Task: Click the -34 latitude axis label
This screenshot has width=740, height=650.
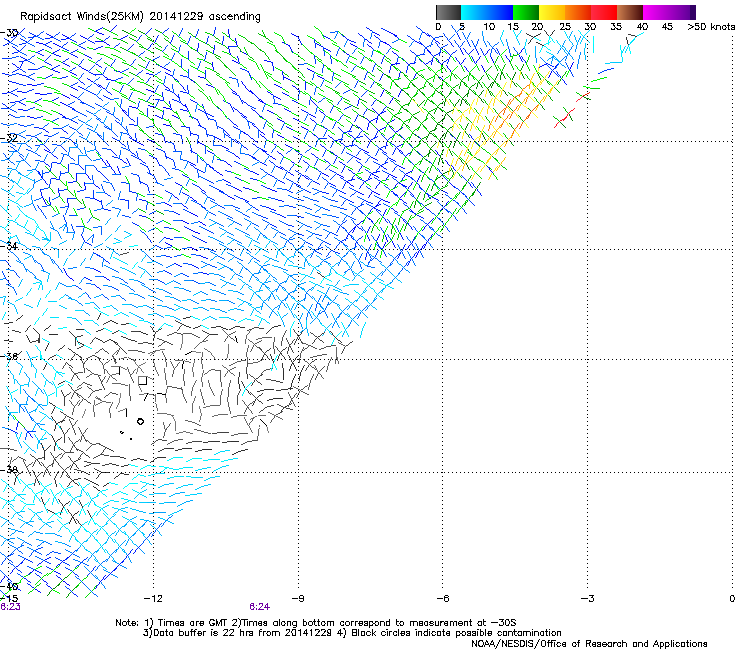Action: [9, 246]
